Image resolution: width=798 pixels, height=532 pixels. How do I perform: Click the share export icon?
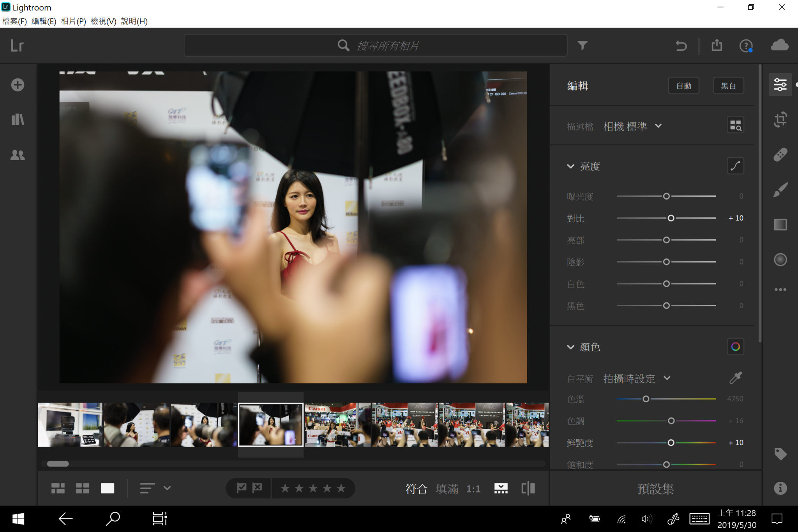click(717, 45)
